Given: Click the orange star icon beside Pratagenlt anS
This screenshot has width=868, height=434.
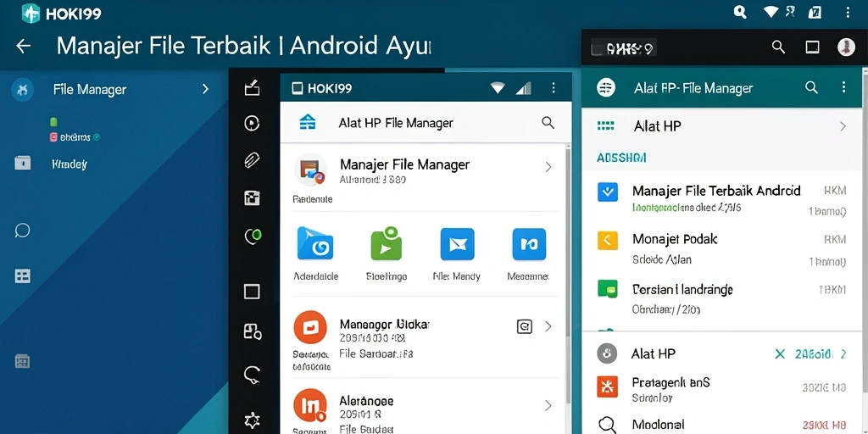Looking at the screenshot, I should tap(607, 387).
